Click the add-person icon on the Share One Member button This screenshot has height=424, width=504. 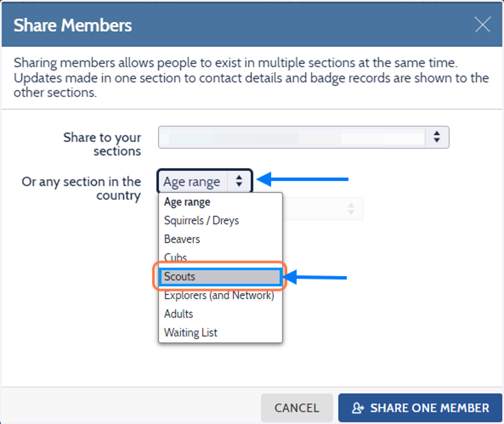click(357, 408)
